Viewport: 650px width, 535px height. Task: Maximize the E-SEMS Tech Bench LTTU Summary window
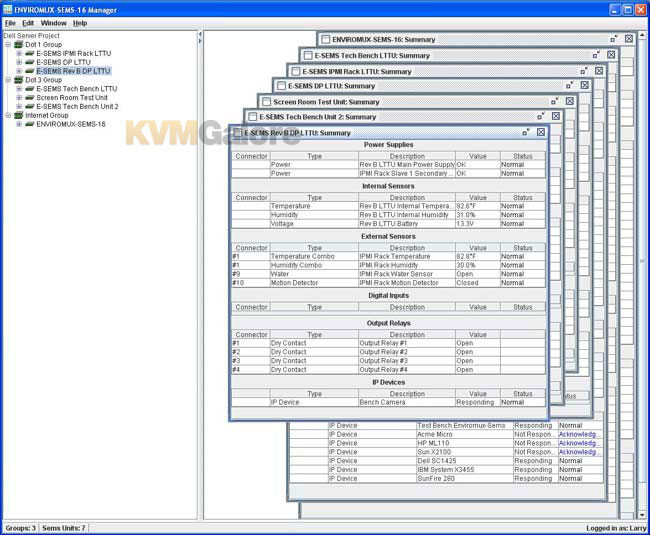pos(597,55)
